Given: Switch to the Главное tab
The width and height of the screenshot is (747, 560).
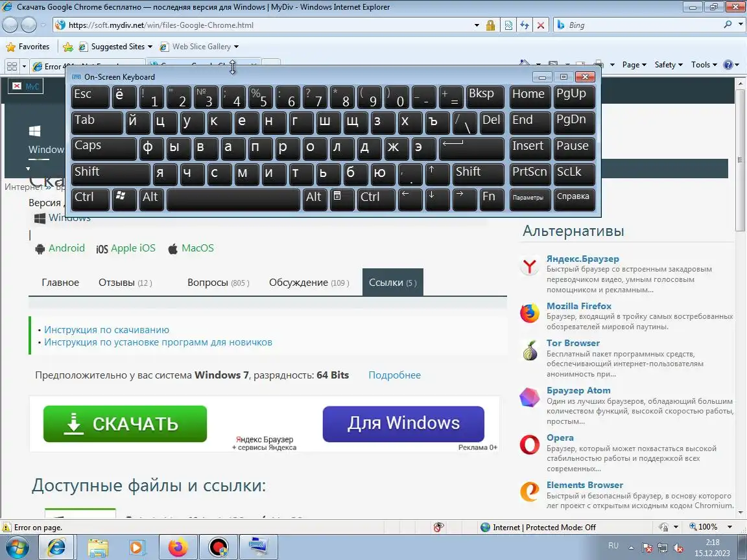Looking at the screenshot, I should pos(60,283).
